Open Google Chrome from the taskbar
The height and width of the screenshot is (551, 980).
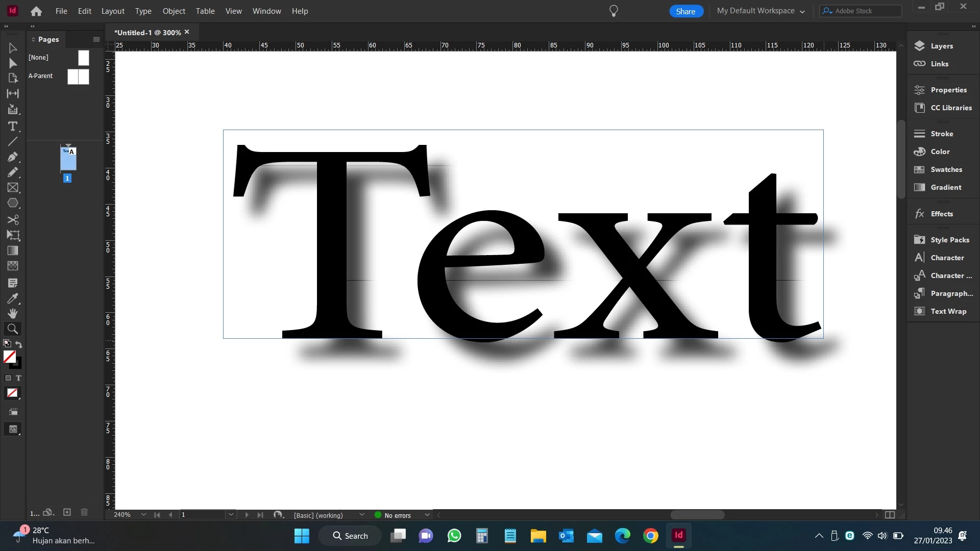point(650,536)
